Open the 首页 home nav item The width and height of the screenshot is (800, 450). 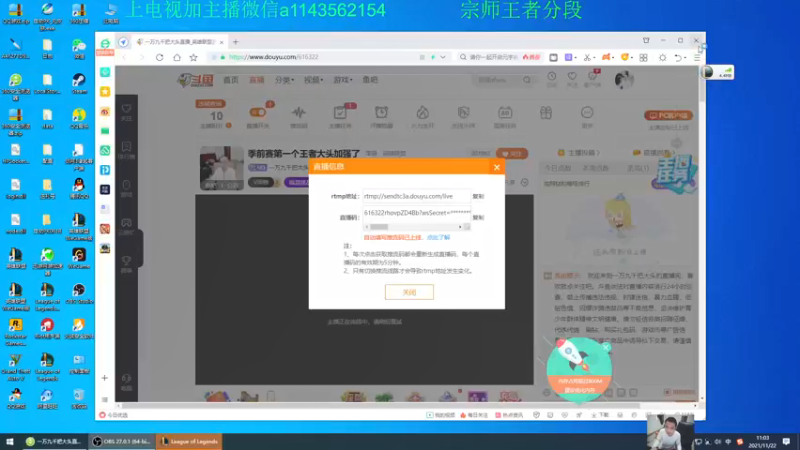point(231,80)
